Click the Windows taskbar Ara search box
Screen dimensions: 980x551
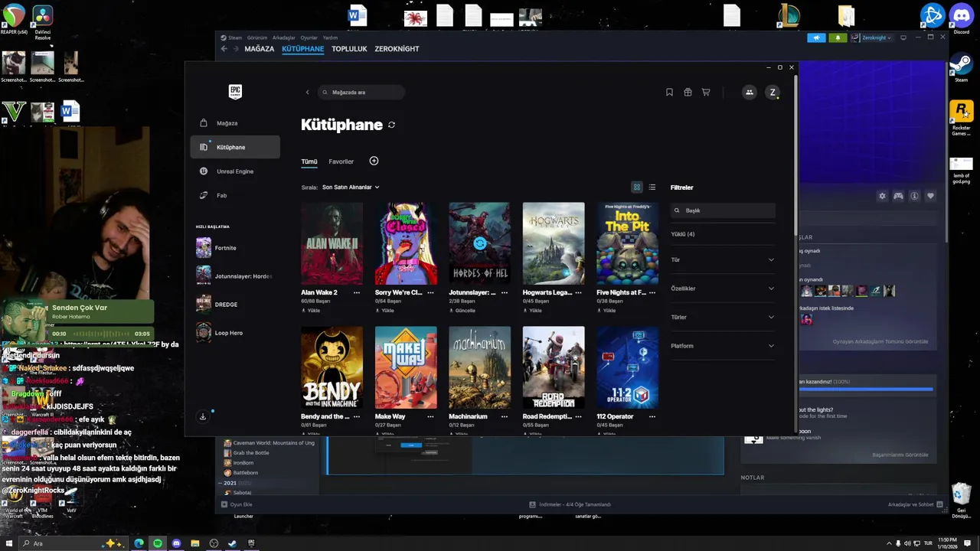coord(73,543)
